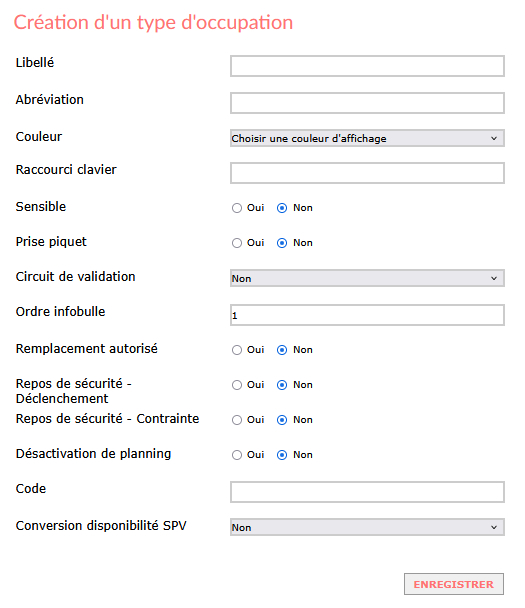This screenshot has height=608, width=525.
Task: Select Non for Repos de sécurité Contrainte
Action: coord(282,420)
